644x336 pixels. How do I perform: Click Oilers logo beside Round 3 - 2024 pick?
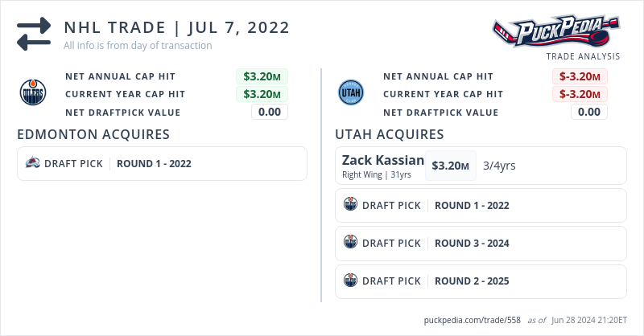pos(350,243)
